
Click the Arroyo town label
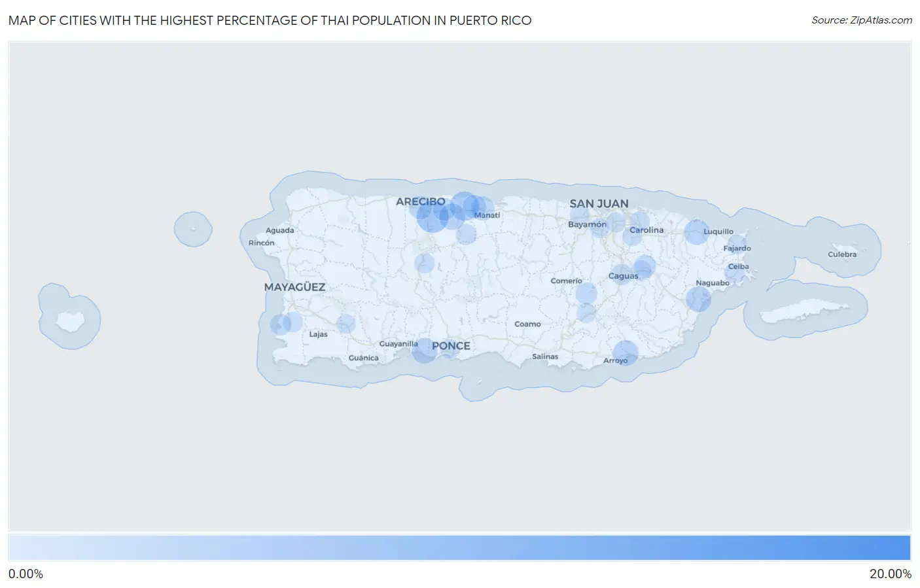[615, 361]
